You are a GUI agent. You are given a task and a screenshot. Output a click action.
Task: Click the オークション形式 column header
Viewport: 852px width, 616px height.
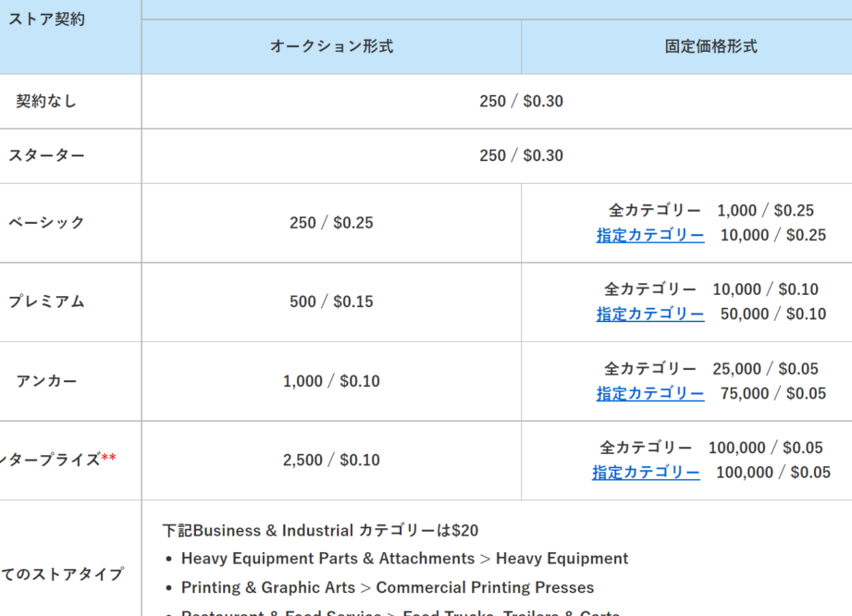331,47
